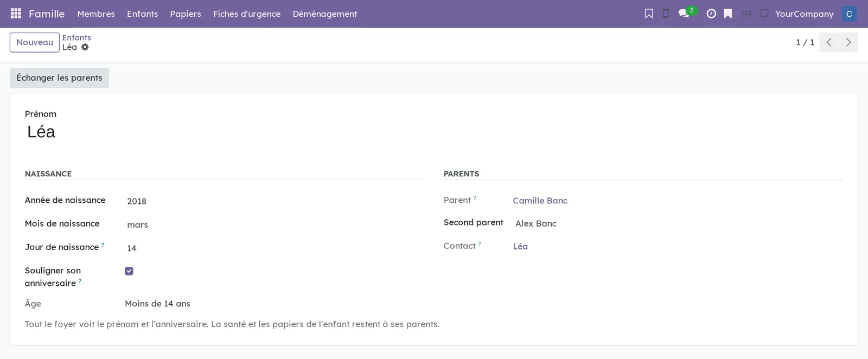Go back to Enfants breadcrumb

pyautogui.click(x=76, y=37)
